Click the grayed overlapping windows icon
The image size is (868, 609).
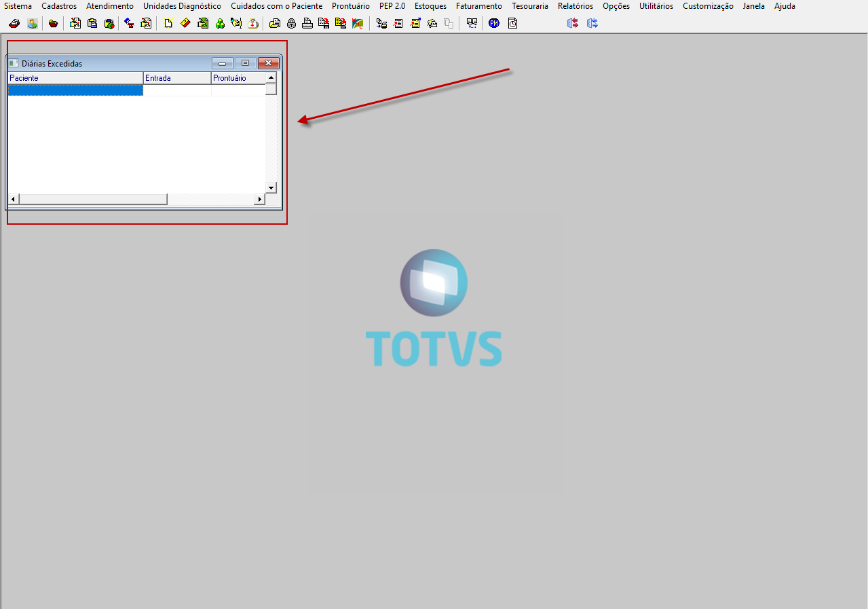[x=449, y=23]
